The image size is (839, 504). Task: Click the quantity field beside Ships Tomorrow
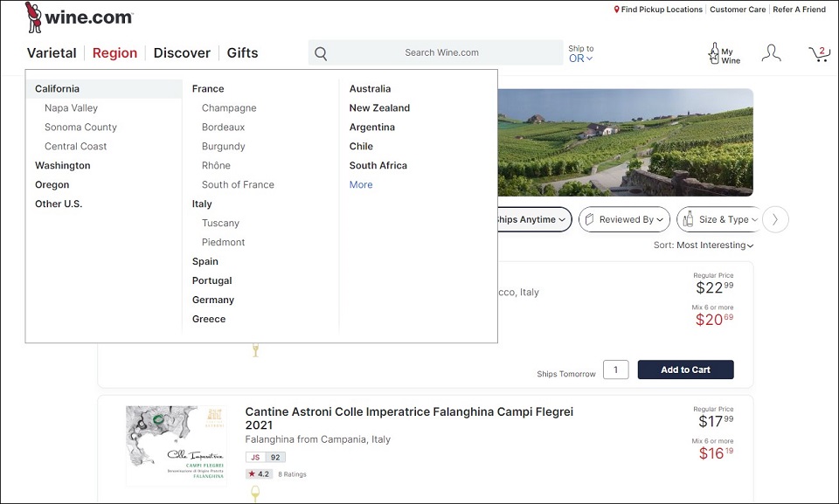615,369
